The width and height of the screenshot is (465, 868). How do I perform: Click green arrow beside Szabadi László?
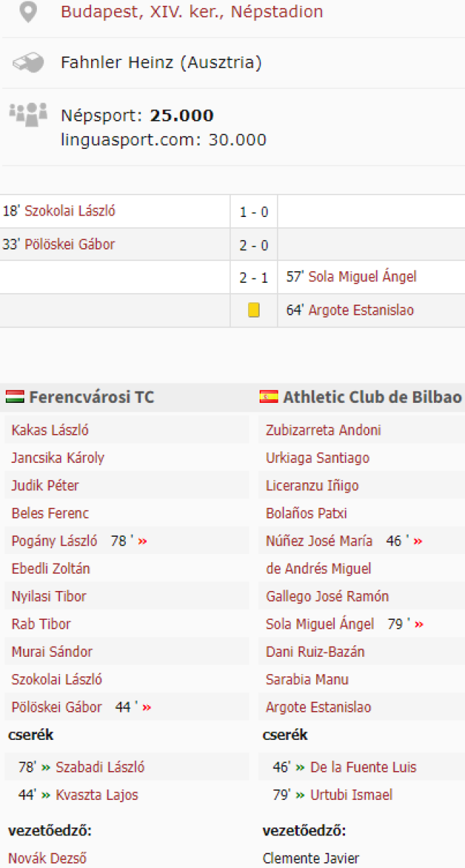(x=46, y=767)
